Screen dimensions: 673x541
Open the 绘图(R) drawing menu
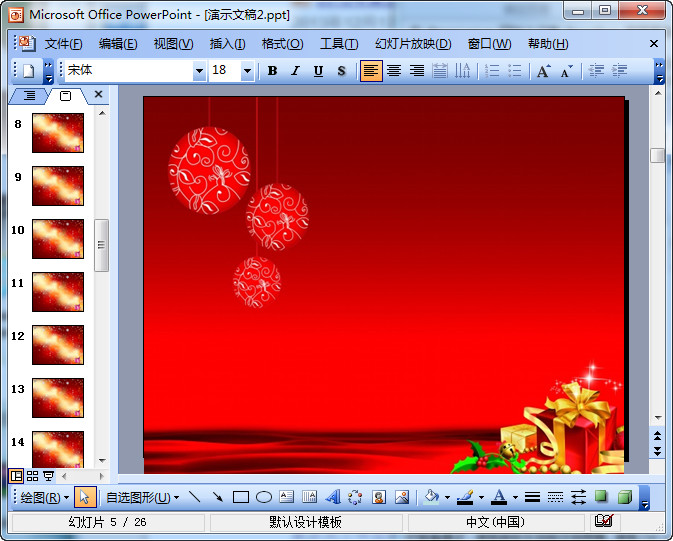pyautogui.click(x=44, y=498)
